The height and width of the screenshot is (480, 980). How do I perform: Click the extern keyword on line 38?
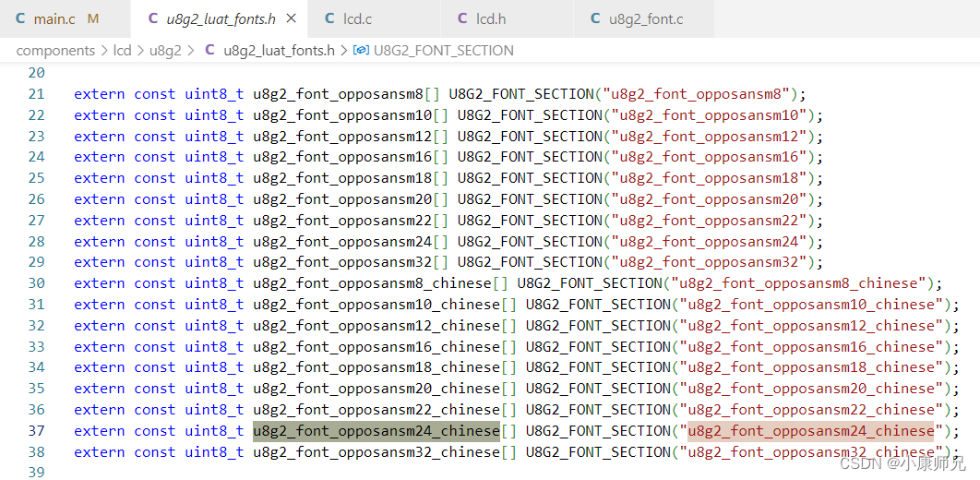[x=100, y=452]
